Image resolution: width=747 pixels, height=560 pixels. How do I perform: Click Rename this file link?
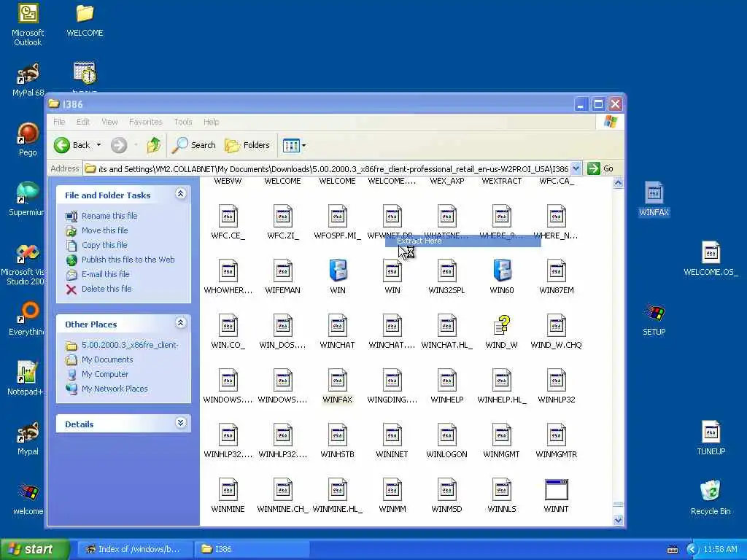click(x=109, y=216)
